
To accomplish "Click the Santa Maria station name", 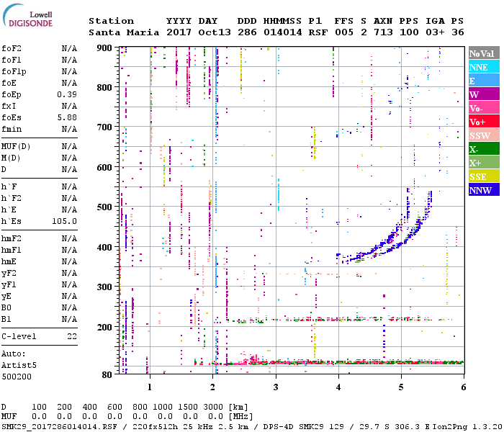I will pos(124,32).
